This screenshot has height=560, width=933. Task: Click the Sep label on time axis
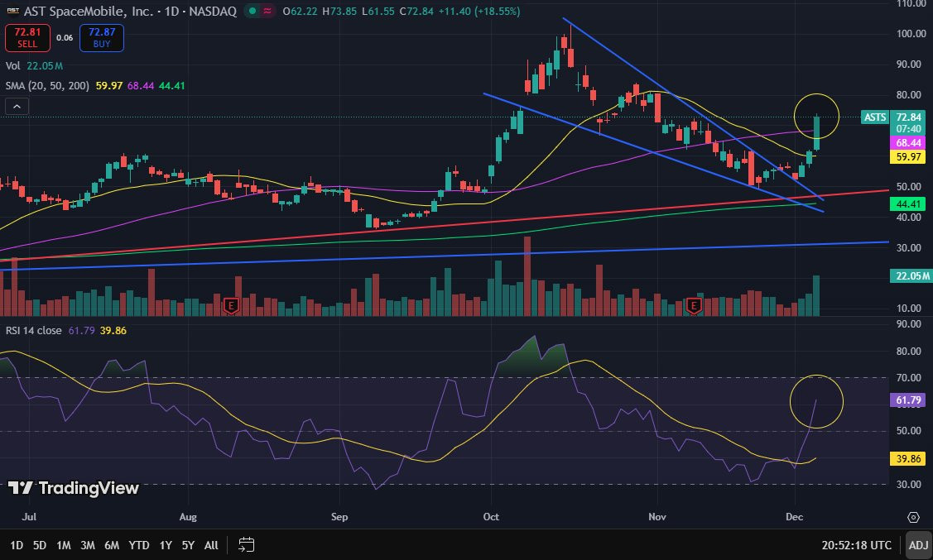click(x=339, y=517)
